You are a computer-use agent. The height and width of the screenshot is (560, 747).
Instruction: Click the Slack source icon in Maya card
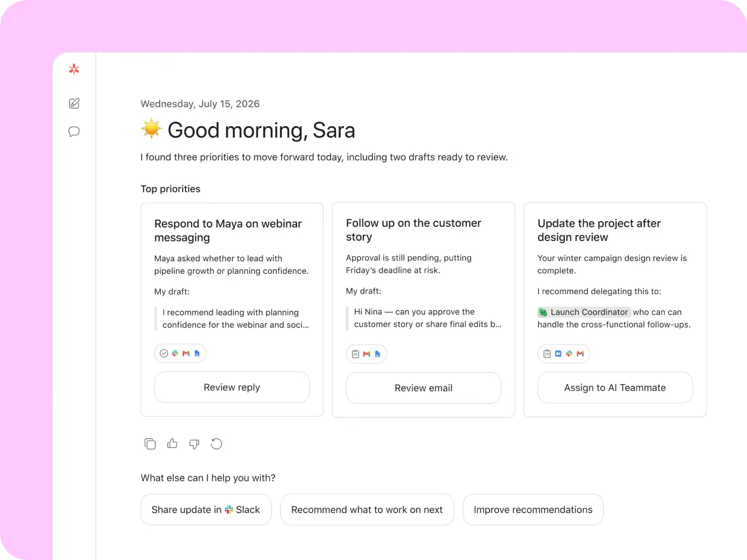click(175, 354)
